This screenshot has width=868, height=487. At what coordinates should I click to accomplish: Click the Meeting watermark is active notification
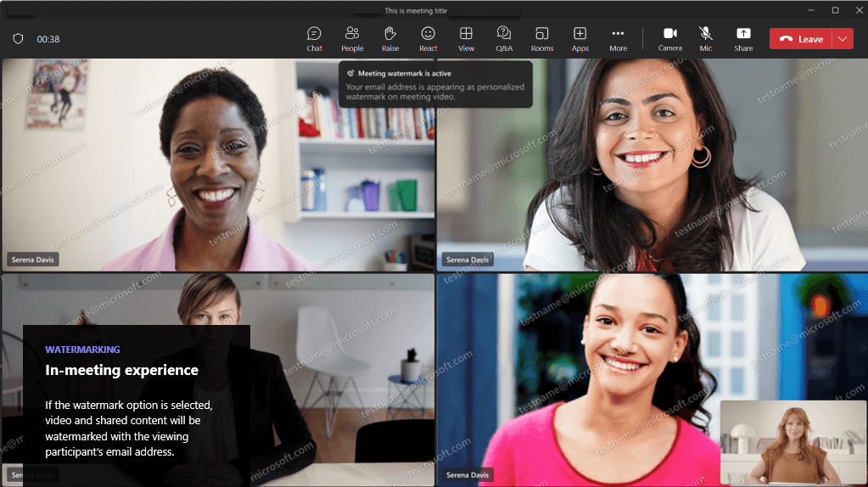click(435, 85)
